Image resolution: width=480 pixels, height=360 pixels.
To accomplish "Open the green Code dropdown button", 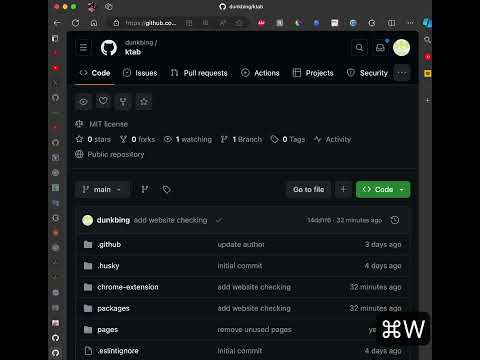I will pos(383,190).
